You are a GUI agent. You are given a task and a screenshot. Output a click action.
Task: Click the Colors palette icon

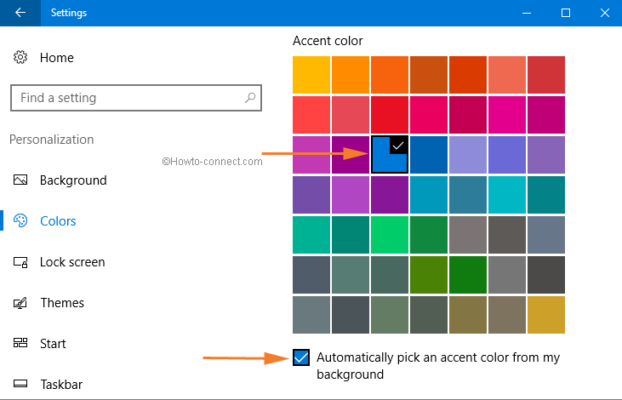20,221
